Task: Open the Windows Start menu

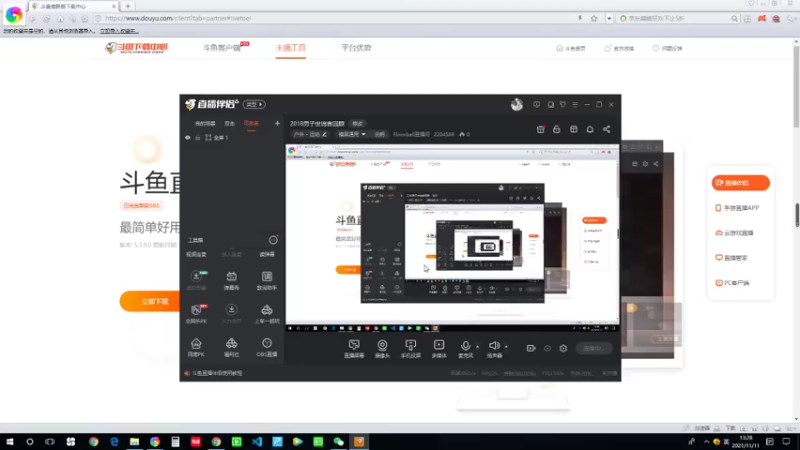Action: [10, 442]
